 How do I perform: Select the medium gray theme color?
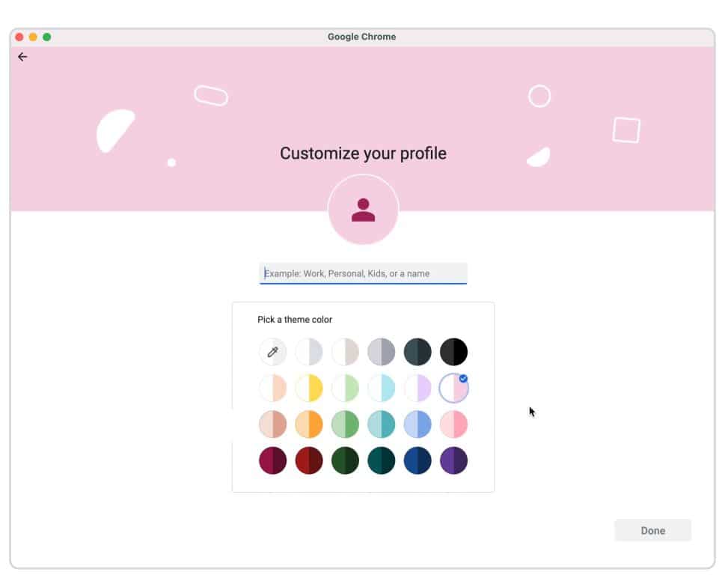(x=381, y=352)
